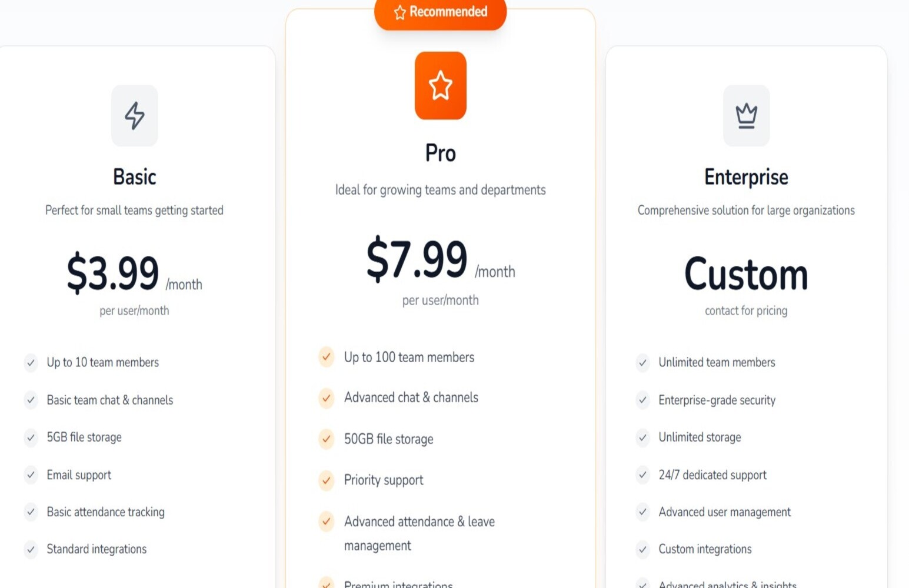
Task: Click checkmark beside 24/7 dedicated support
Action: click(643, 475)
